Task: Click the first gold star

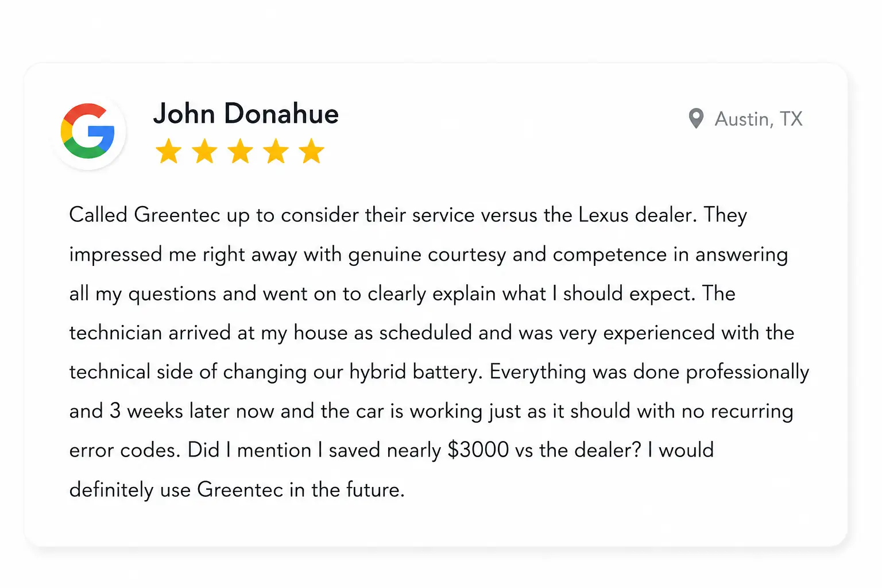Action: [x=169, y=151]
